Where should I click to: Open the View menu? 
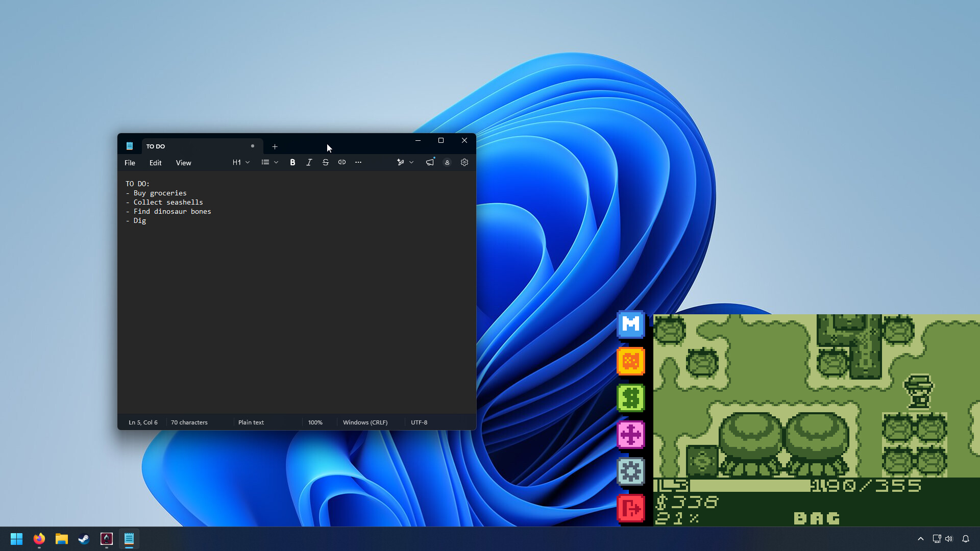184,163
